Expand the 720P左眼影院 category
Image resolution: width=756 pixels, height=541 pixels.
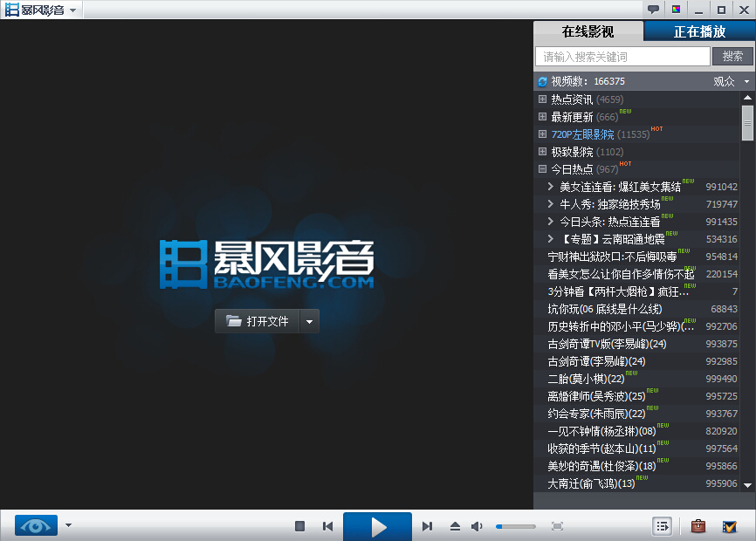542,134
